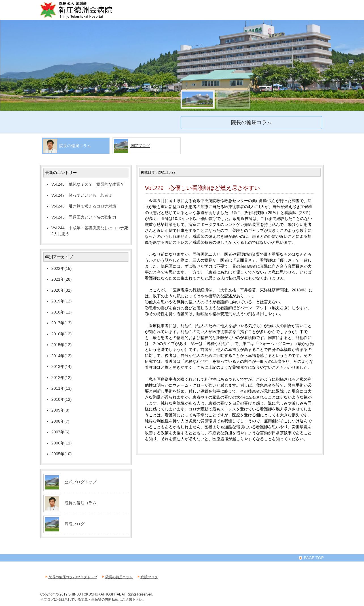Click the 院長の偏屈コラム page heading banner
This screenshot has height=606, width=364.
[251, 123]
